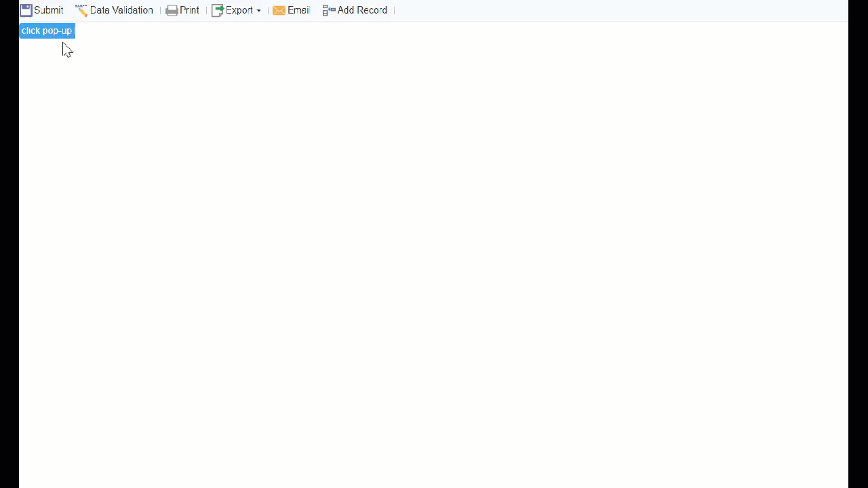Open Export to choose a file format
Image resolution: width=868 pixels, height=488 pixels.
[x=237, y=9]
